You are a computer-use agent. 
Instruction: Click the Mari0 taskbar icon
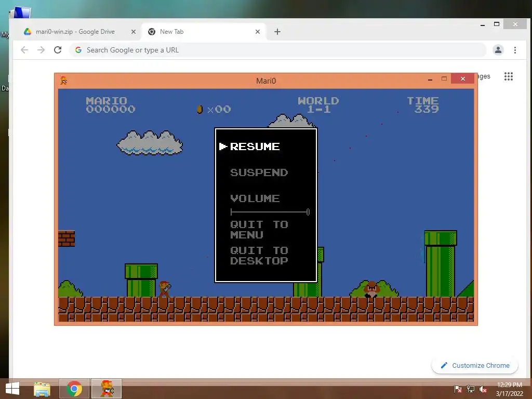coord(107,389)
